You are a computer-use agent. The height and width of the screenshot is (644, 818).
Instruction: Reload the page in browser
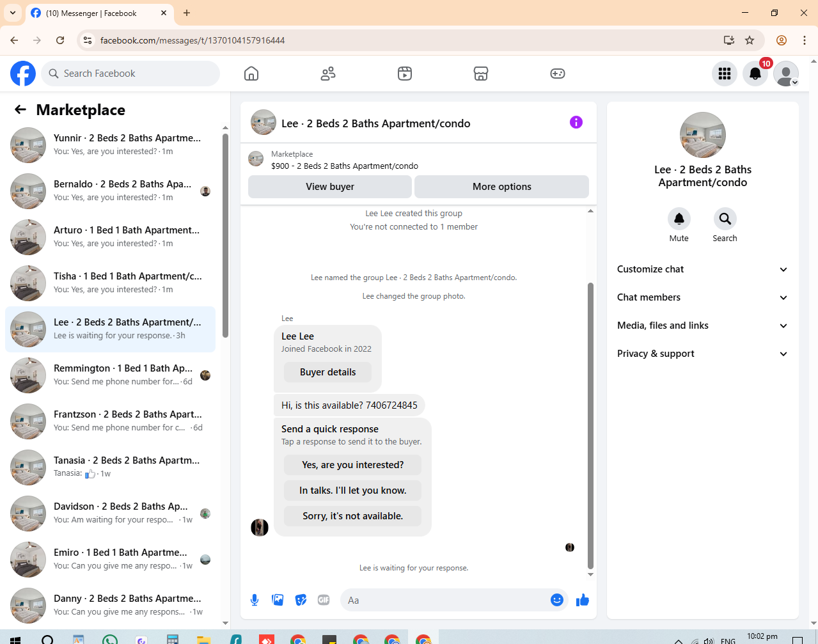[60, 40]
